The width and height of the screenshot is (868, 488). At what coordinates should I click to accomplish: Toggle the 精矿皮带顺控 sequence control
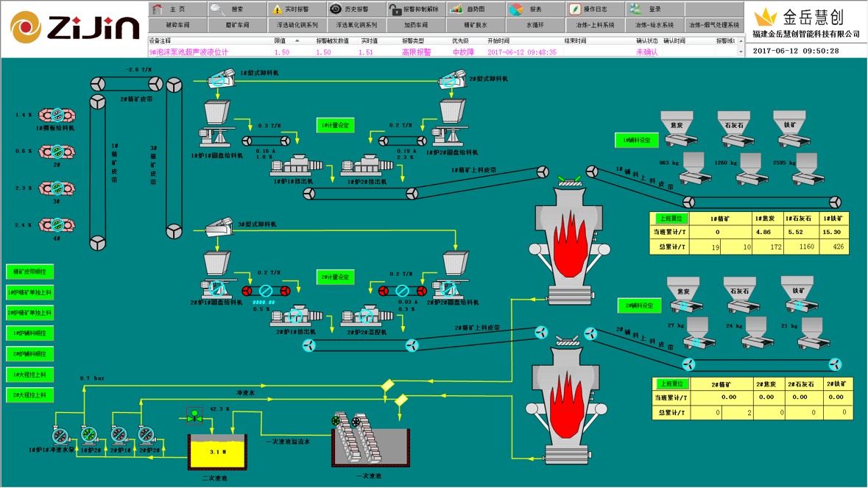click(x=30, y=272)
